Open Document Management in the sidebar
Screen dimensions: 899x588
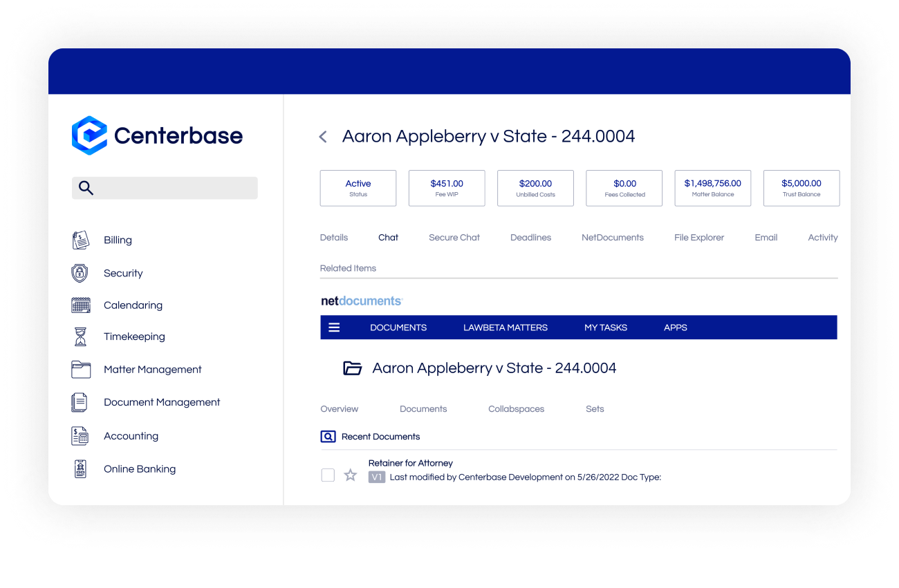(162, 402)
